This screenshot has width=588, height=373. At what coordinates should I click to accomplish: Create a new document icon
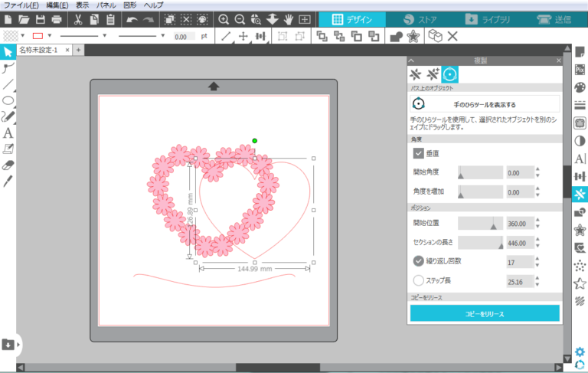pyautogui.click(x=8, y=19)
